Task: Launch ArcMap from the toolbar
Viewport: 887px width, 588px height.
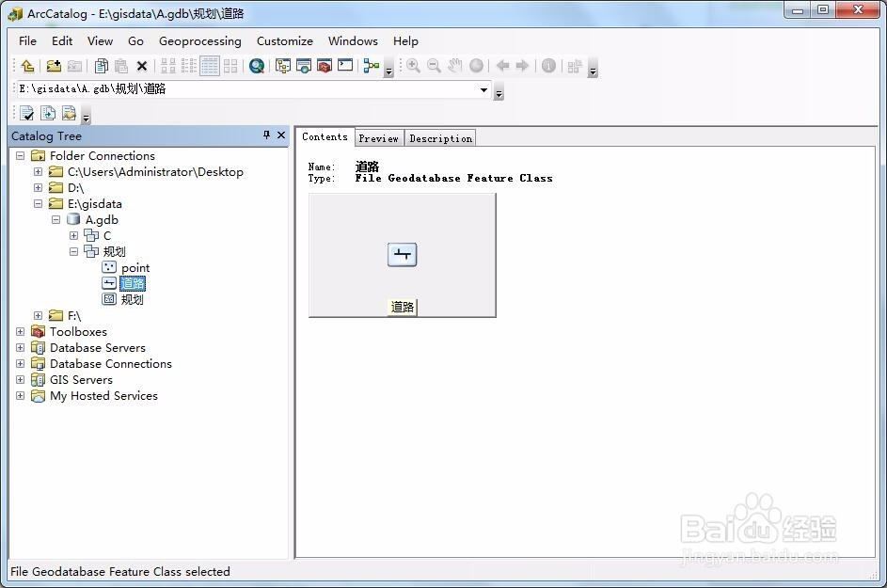Action: point(257,66)
